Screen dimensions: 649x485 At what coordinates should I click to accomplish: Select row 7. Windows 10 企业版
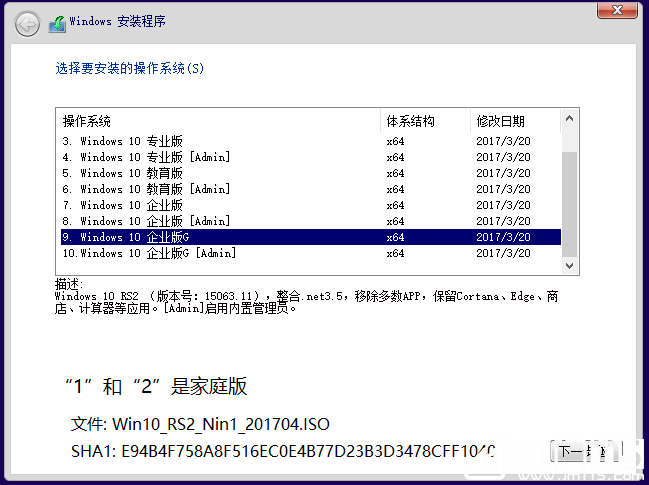[x=311, y=205]
